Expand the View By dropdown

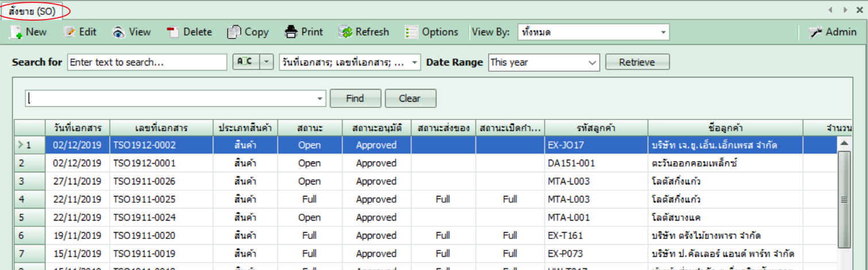(663, 32)
